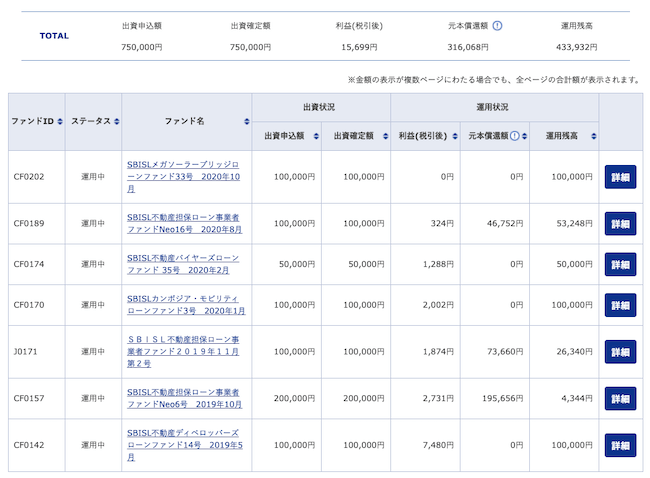Click info icon in 元本償還額 column header
This screenshot has width=650, height=478.
click(x=514, y=136)
